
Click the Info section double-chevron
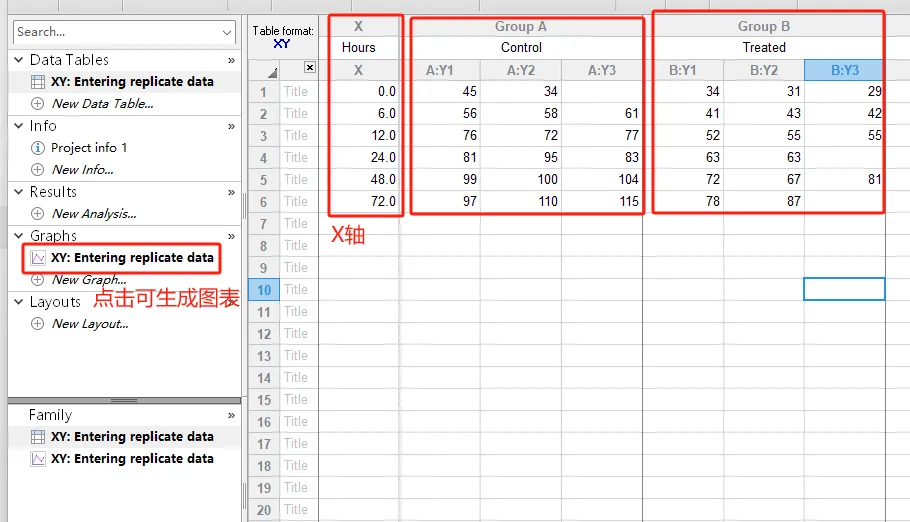(231, 127)
